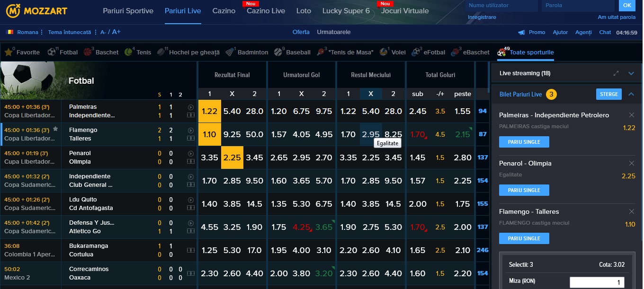644x289 pixels.
Task: Click the Mozzart logo
Action: (36, 10)
